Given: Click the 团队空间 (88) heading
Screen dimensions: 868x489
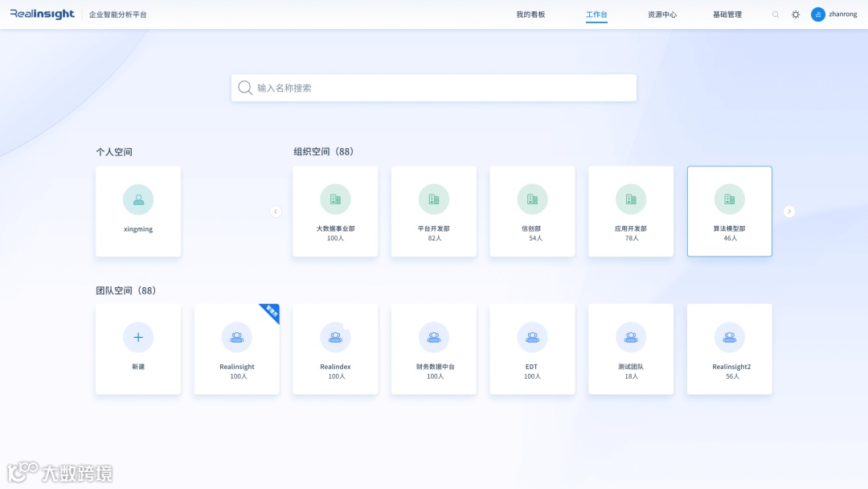Looking at the screenshot, I should [x=126, y=290].
